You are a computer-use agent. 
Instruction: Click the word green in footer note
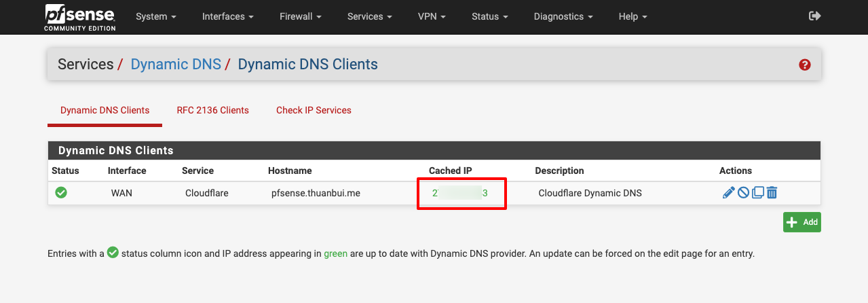tap(336, 253)
